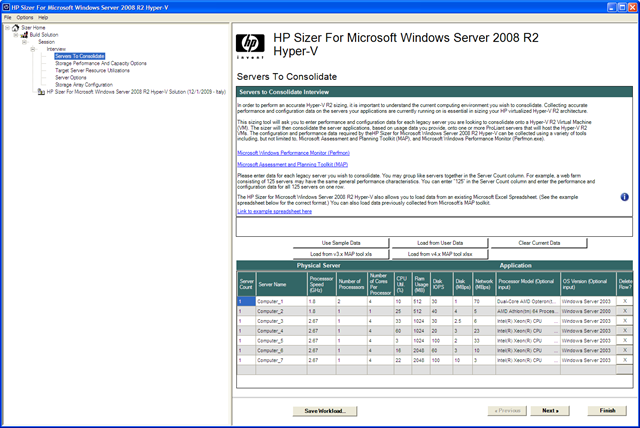
Task: Click the Hyper-V Solution document icon in tree
Action: [x=40, y=91]
